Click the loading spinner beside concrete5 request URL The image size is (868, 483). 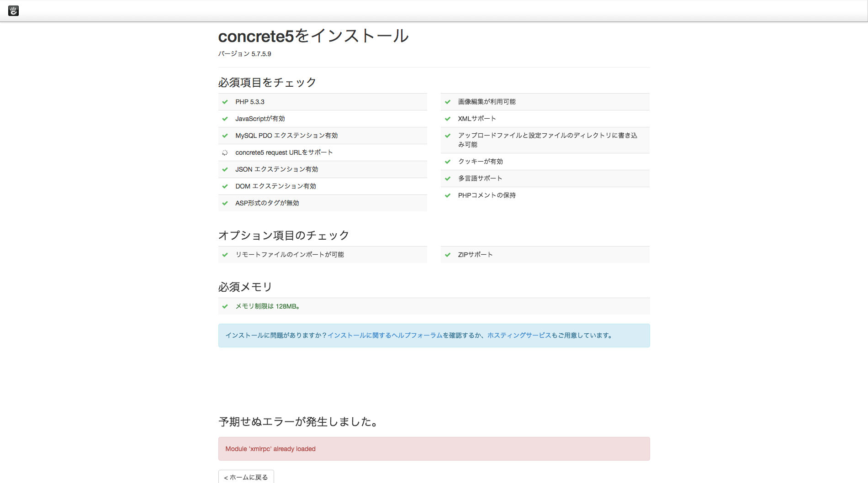click(225, 152)
